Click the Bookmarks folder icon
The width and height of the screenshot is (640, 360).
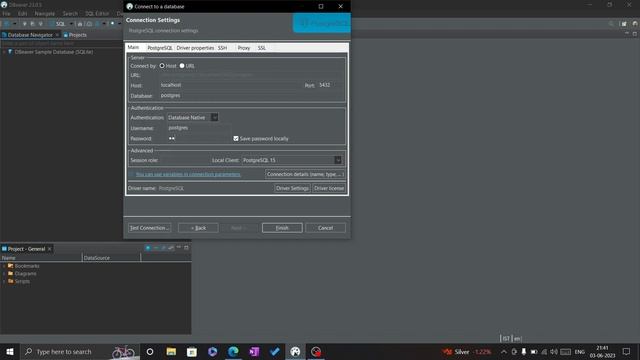pyautogui.click(x=11, y=266)
